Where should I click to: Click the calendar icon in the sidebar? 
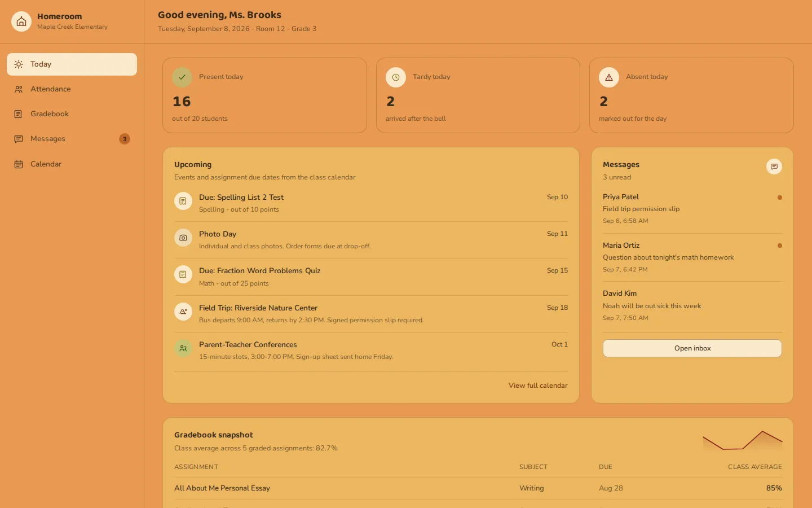[x=19, y=164]
